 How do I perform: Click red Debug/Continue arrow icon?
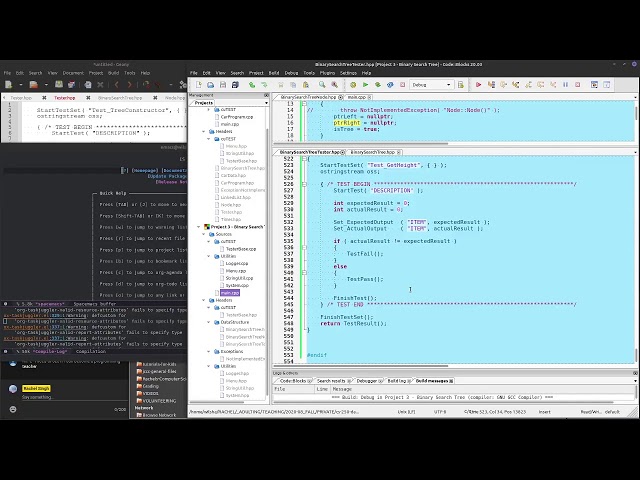478,84
